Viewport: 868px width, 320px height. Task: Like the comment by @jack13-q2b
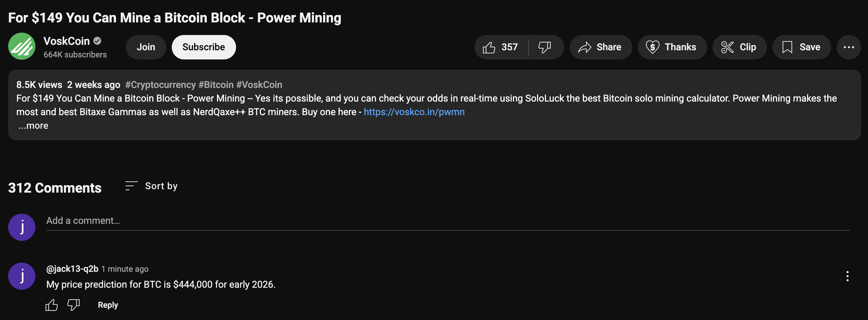point(52,305)
